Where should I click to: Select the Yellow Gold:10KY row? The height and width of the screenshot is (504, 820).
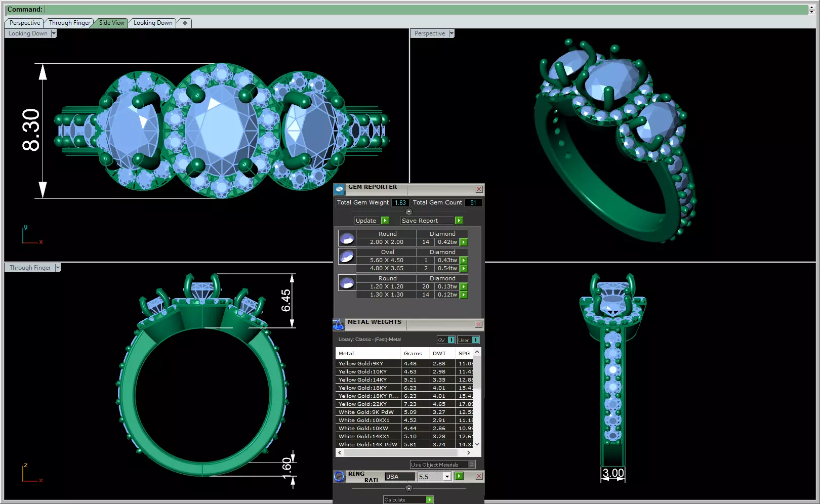point(404,371)
